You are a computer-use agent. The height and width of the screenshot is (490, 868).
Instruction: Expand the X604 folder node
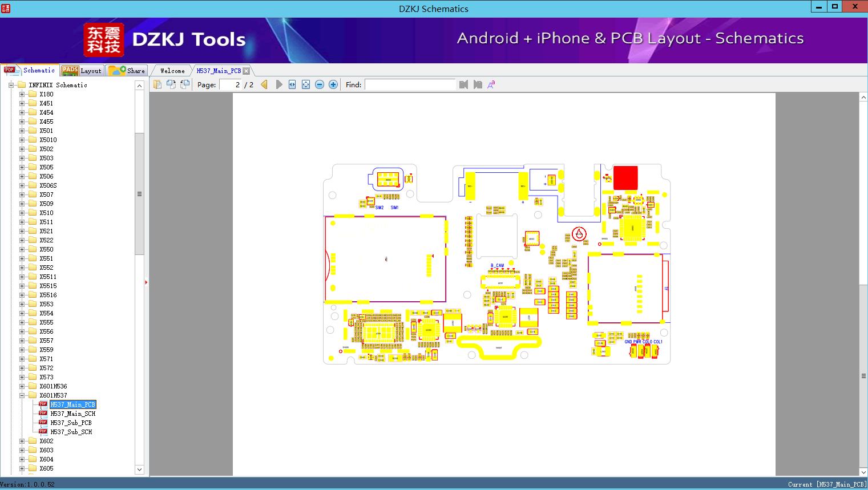22,459
